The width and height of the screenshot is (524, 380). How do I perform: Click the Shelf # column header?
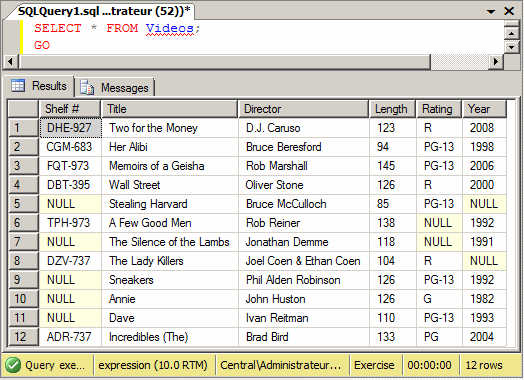coord(70,109)
